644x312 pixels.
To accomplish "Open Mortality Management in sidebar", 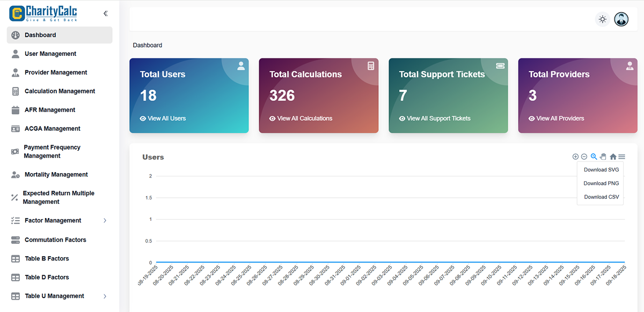I will point(56,175).
